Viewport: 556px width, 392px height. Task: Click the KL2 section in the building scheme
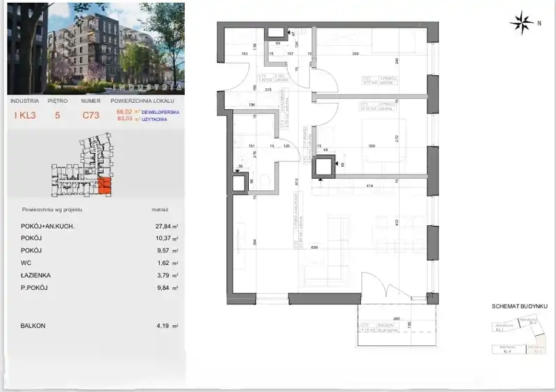point(532,321)
